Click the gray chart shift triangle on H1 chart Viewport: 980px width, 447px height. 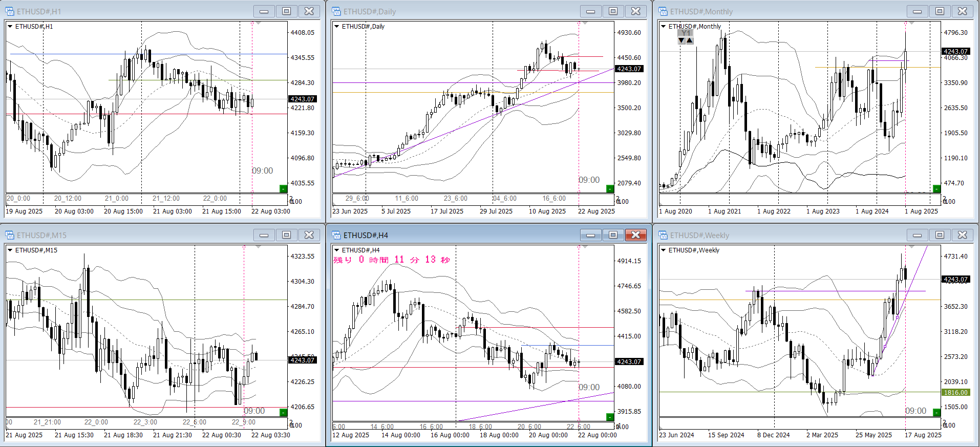point(258,24)
